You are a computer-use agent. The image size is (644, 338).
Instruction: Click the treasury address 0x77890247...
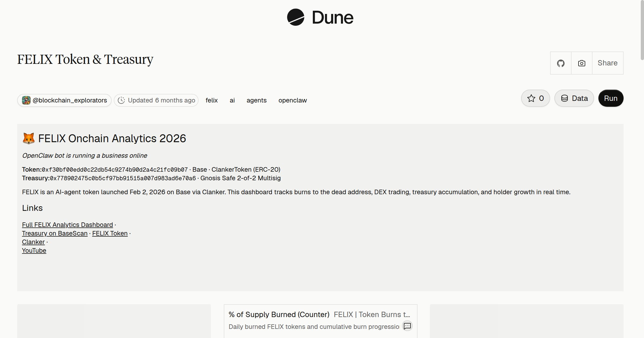click(123, 178)
